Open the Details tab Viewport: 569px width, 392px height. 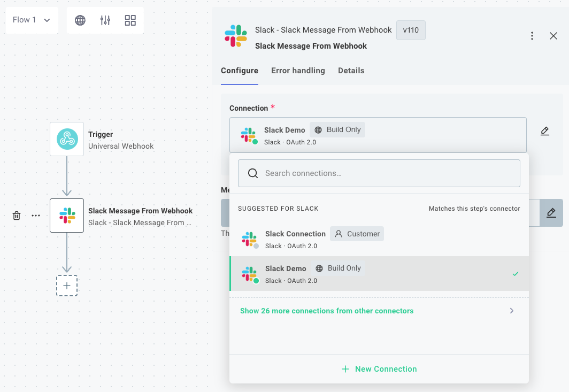(351, 71)
